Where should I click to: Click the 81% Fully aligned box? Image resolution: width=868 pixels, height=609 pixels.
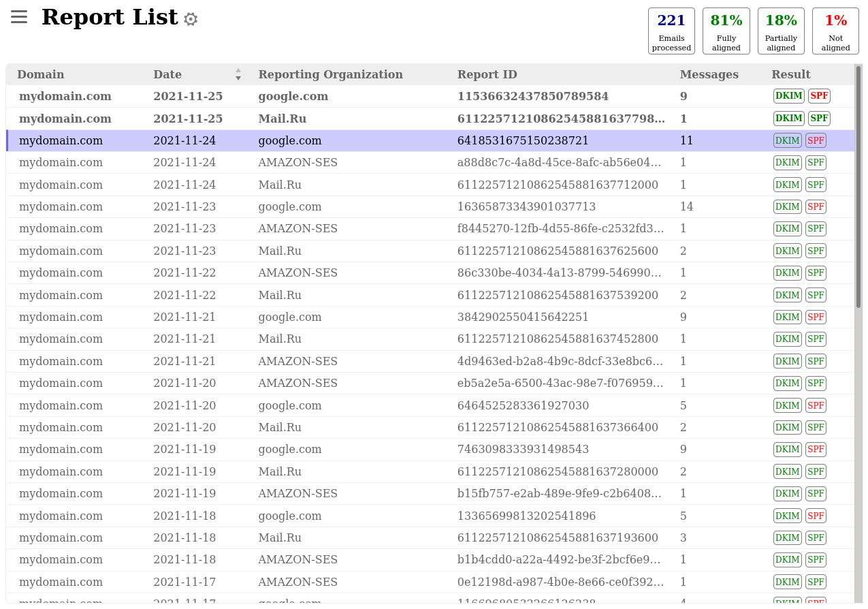tap(726, 31)
